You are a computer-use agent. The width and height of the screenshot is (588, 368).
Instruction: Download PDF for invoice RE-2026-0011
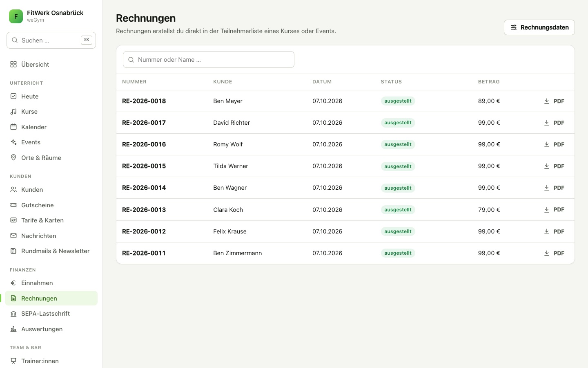click(554, 253)
